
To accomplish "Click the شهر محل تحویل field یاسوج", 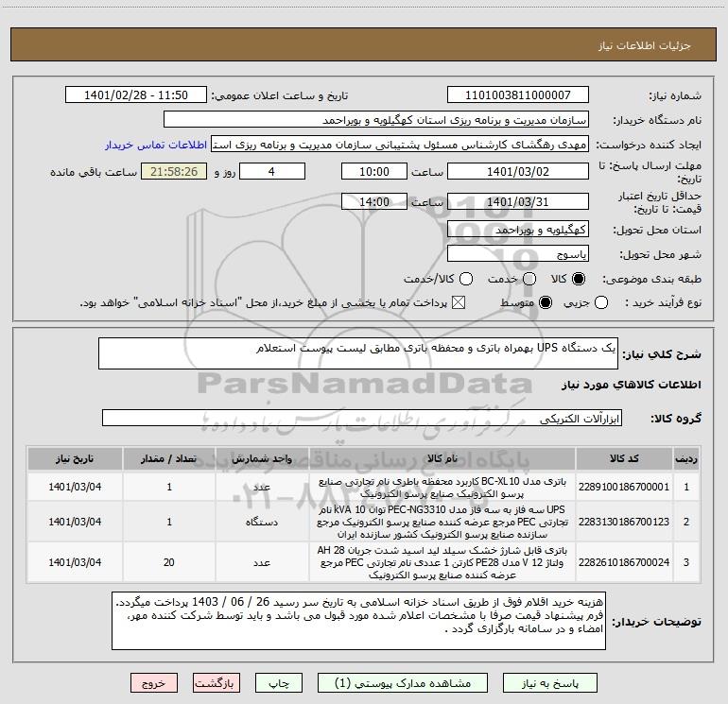I will [518, 254].
